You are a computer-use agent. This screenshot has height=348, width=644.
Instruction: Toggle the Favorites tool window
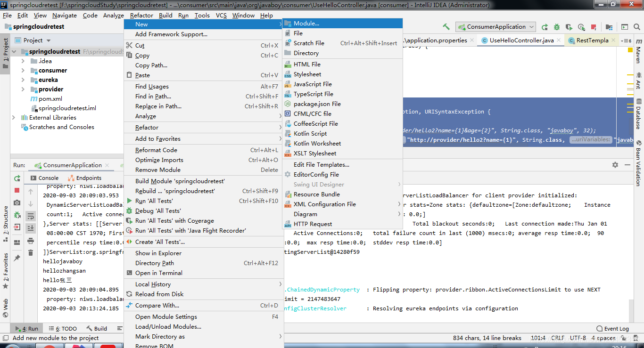[5, 271]
